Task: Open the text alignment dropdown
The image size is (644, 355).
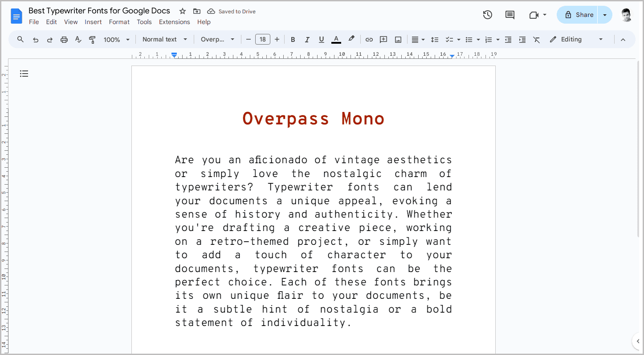Action: point(418,40)
